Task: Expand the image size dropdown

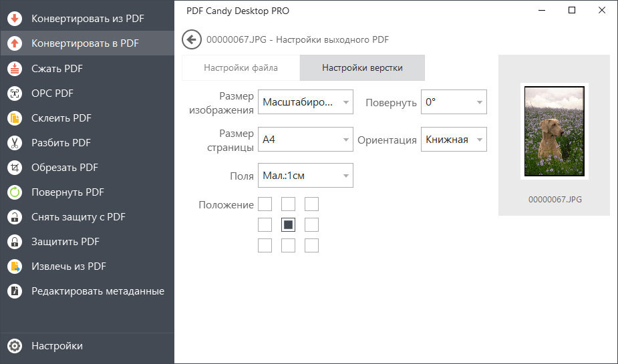Action: click(305, 102)
